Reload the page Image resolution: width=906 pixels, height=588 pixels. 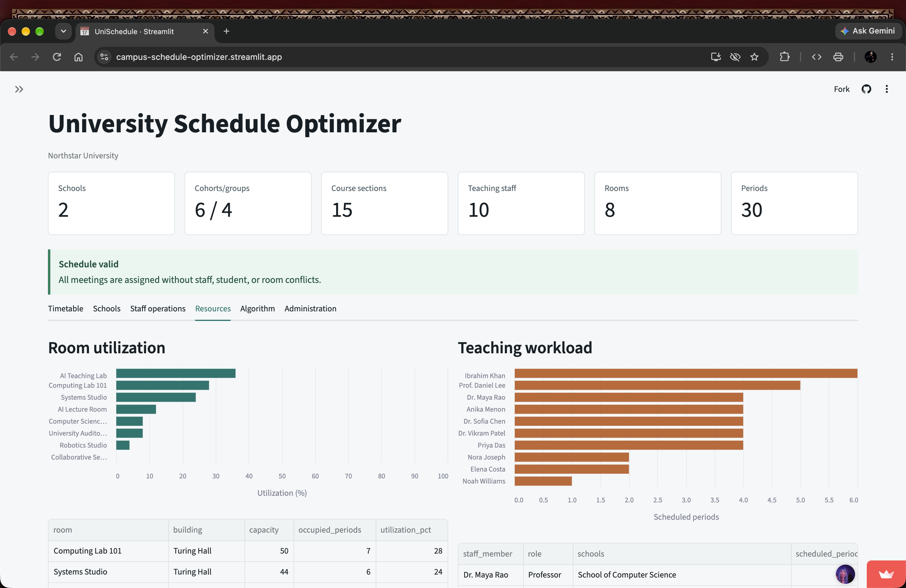click(57, 57)
